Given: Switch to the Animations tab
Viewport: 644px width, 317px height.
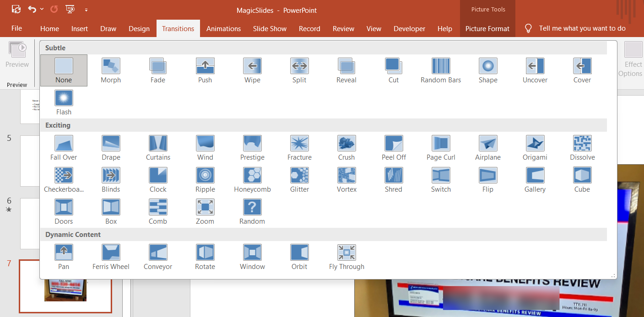Looking at the screenshot, I should coord(223,28).
